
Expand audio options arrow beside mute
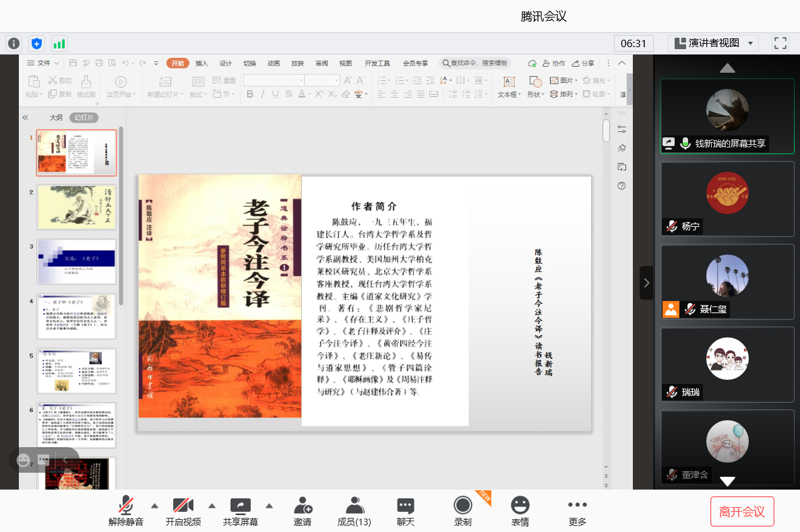[154, 506]
